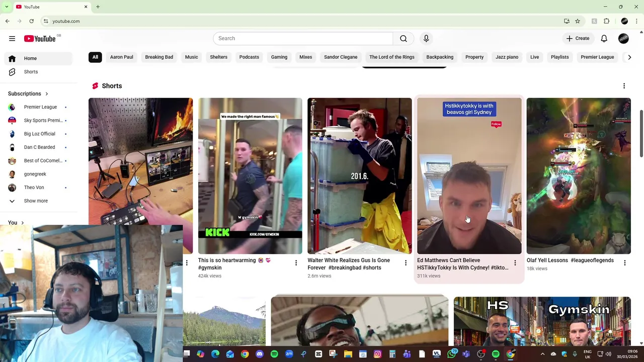
Task: Select the All filter chip
Action: 95,57
